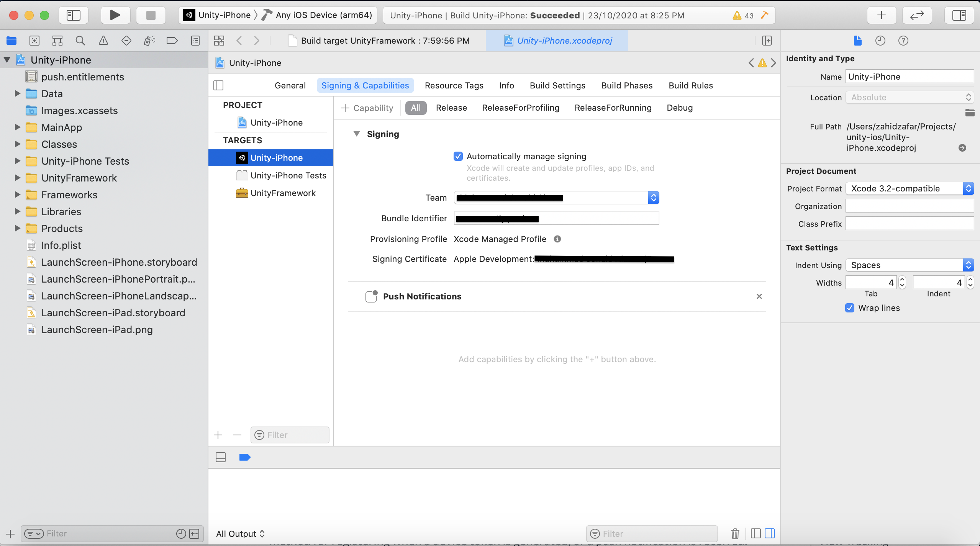Collapse the Signing section
The height and width of the screenshot is (546, 980).
(x=357, y=134)
